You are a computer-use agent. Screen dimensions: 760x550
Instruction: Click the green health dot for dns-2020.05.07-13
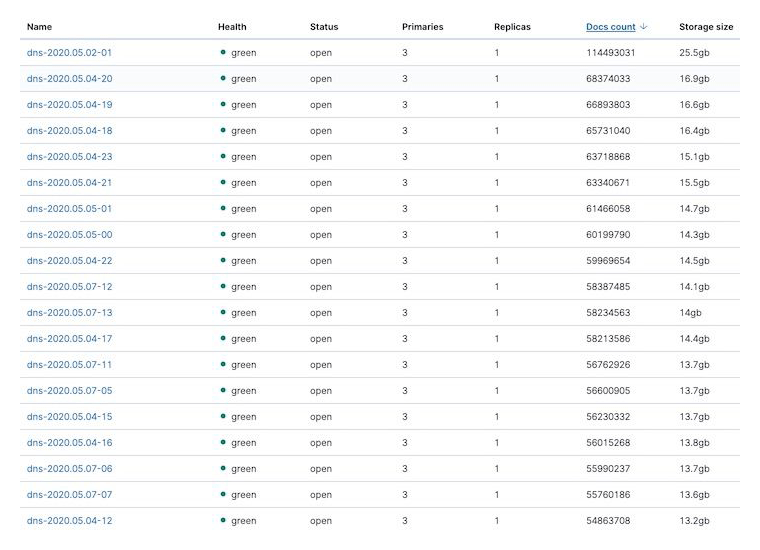pos(223,312)
